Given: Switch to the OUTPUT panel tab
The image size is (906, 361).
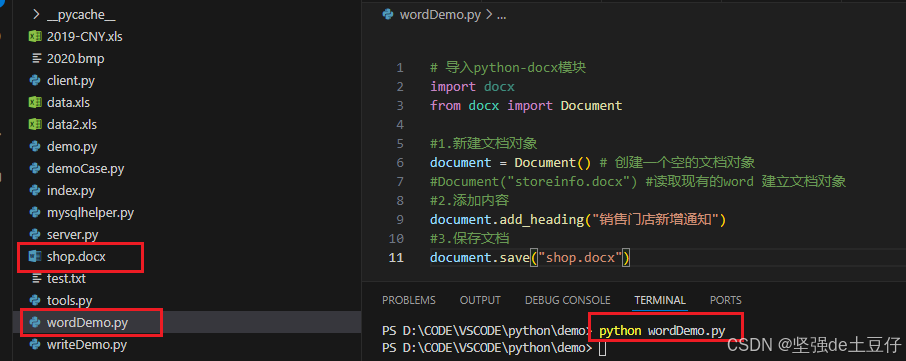Looking at the screenshot, I should tap(480, 300).
